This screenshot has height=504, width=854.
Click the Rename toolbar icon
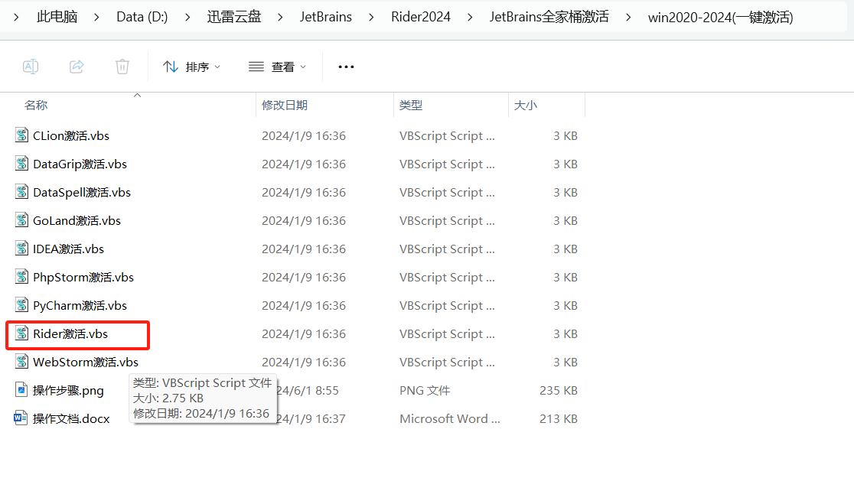click(31, 67)
